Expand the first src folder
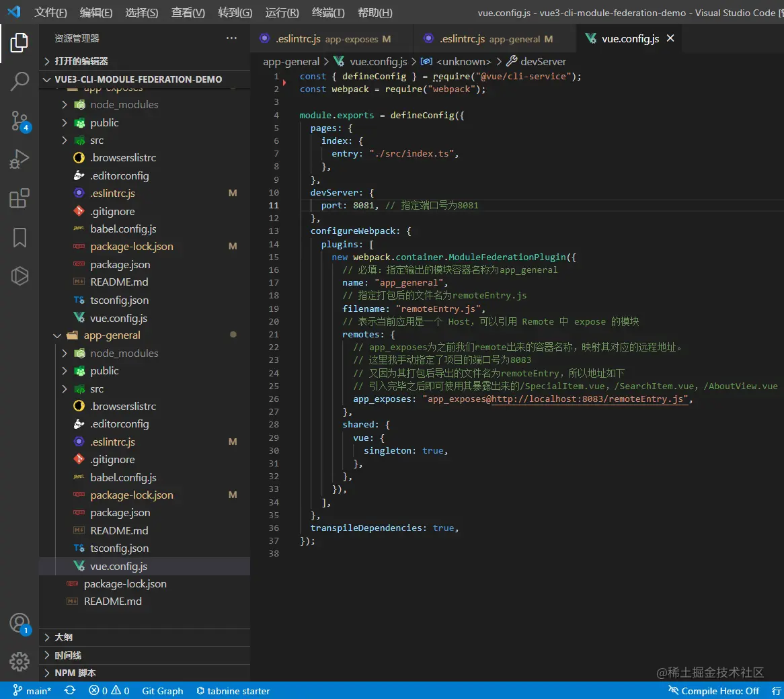This screenshot has height=699, width=784. (x=145, y=140)
